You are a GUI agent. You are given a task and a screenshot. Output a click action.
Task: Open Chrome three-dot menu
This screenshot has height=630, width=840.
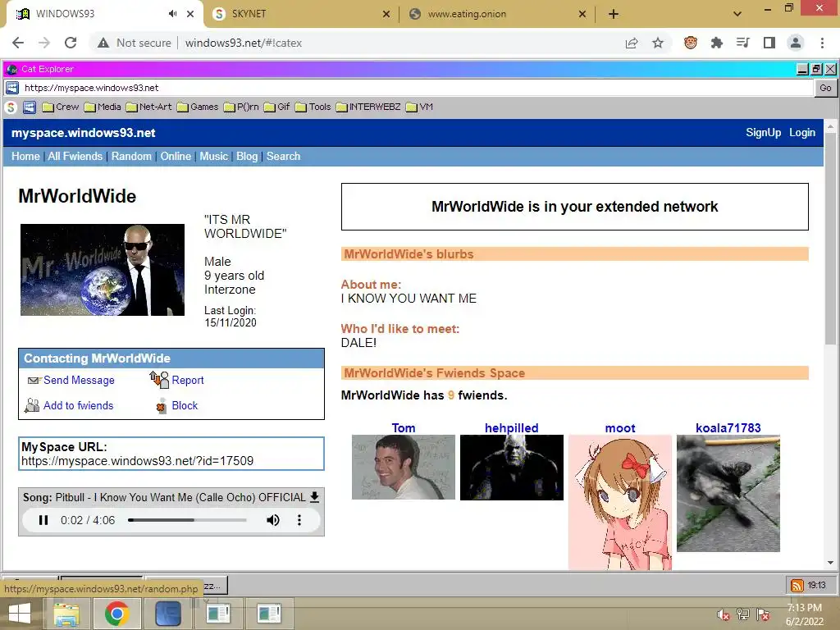(x=822, y=43)
